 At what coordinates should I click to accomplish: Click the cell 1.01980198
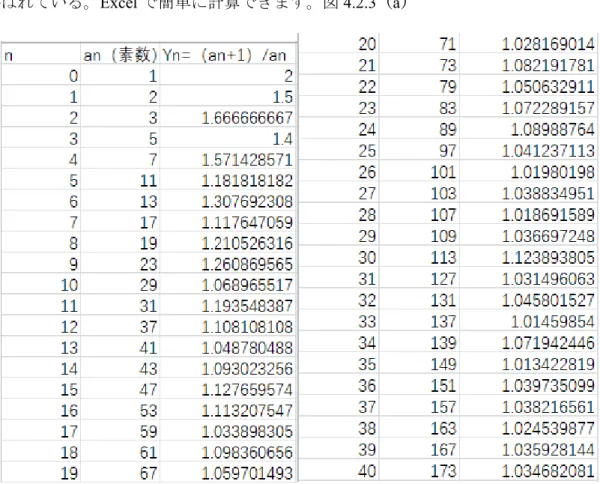click(x=528, y=172)
